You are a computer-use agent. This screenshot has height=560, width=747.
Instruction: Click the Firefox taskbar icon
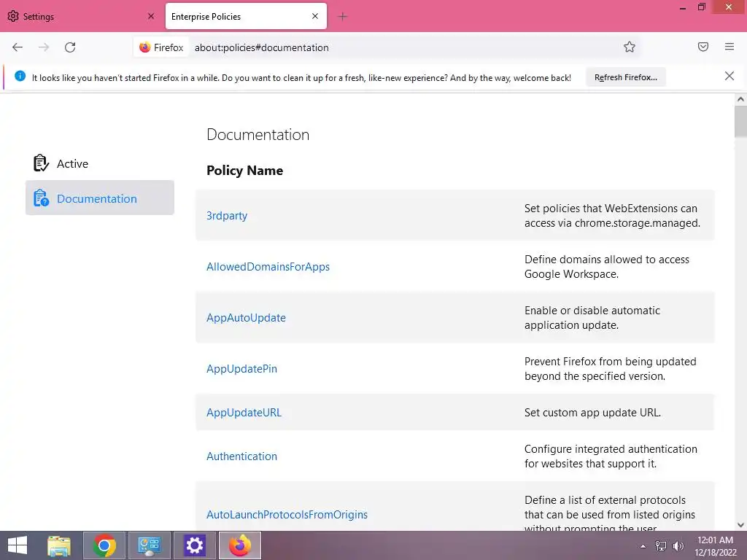pos(239,545)
